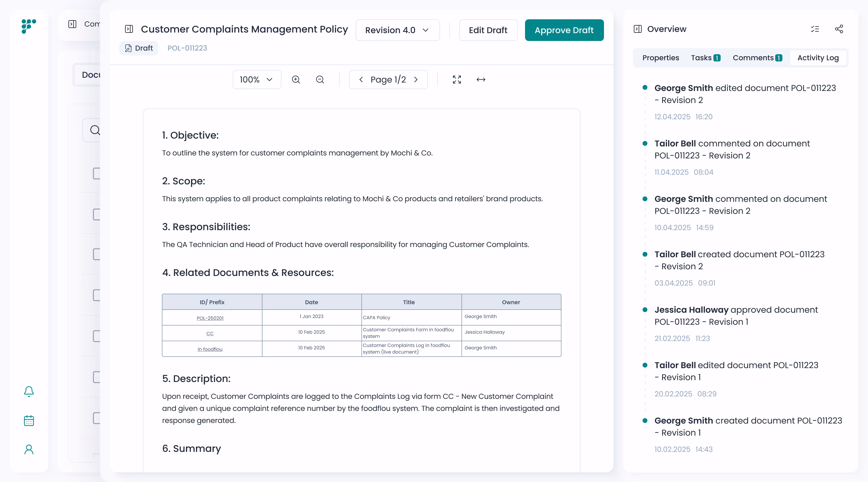Click the '1. Objective:' heading
Image resolution: width=868 pixels, height=482 pixels.
click(190, 135)
